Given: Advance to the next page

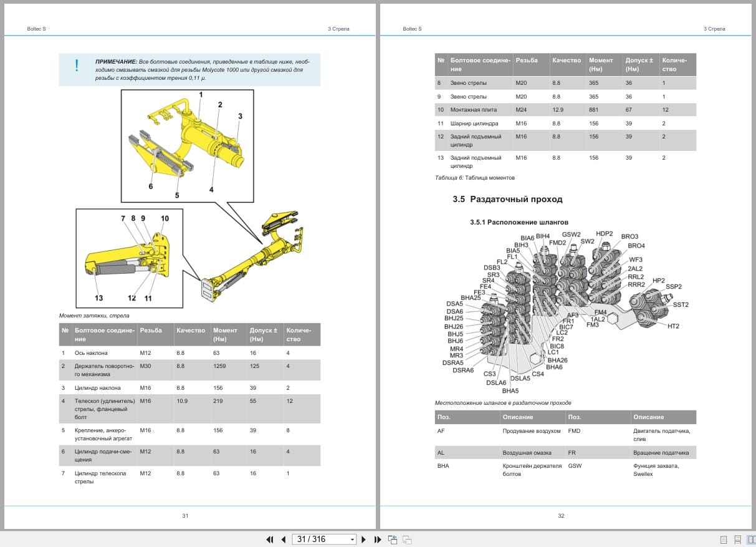Looking at the screenshot, I should click(363, 539).
